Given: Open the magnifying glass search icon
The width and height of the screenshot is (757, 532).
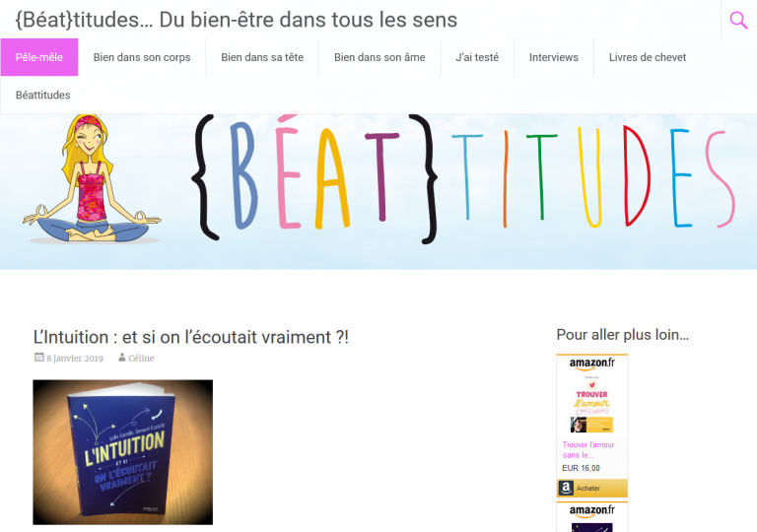Looking at the screenshot, I should 738,21.
